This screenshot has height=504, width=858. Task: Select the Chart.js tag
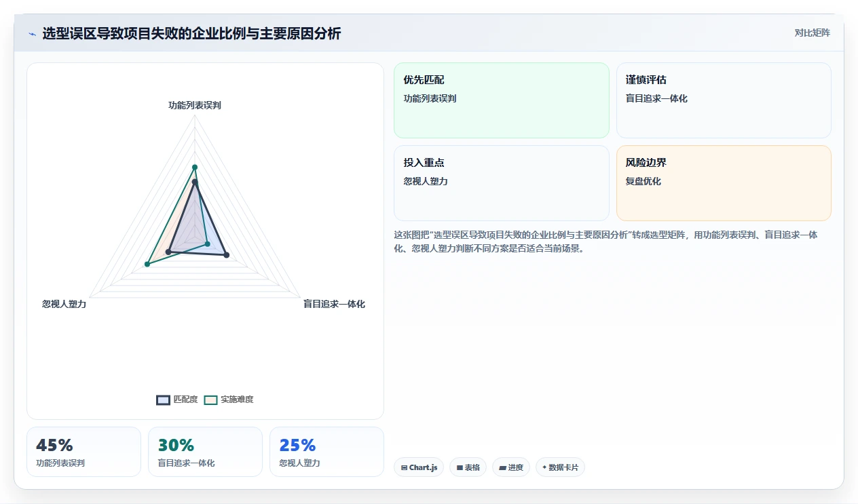pyautogui.click(x=419, y=467)
